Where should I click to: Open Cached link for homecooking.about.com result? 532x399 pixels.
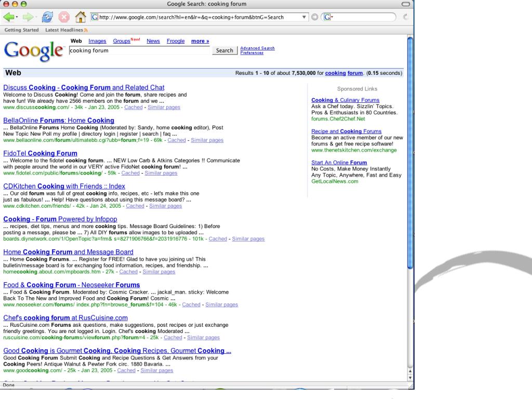tap(128, 272)
